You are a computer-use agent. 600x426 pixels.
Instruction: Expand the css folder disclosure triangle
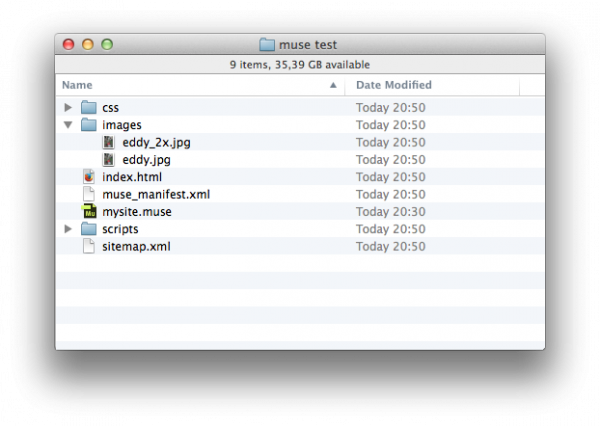(68, 107)
